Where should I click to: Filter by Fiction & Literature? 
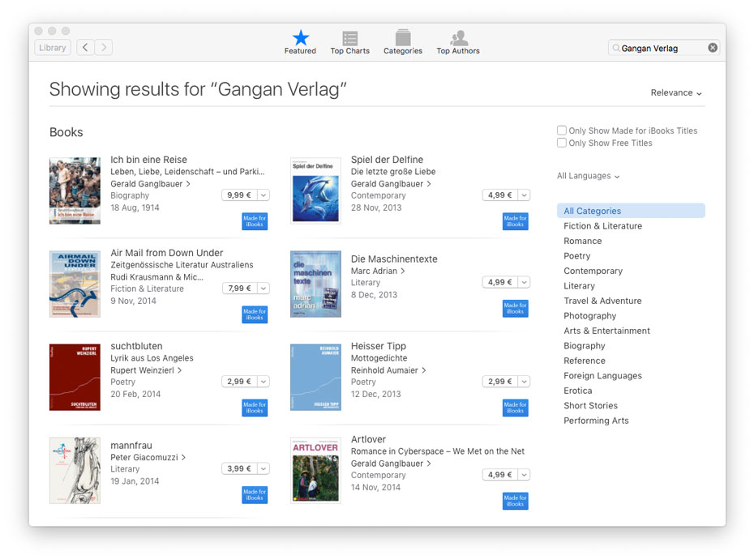tap(602, 226)
